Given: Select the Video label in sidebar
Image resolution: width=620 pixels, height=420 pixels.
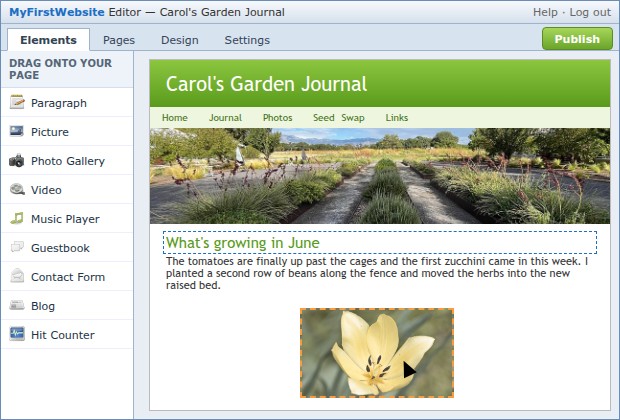Looking at the screenshot, I should coord(46,190).
